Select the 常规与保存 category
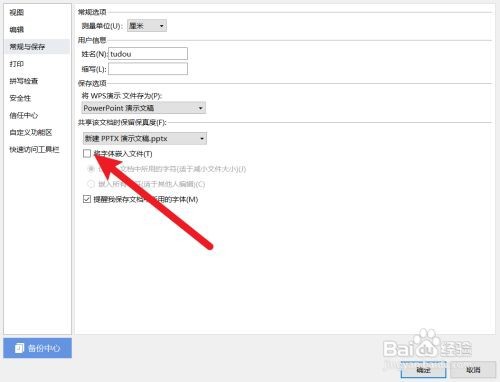The height and width of the screenshot is (382, 500). (37, 47)
